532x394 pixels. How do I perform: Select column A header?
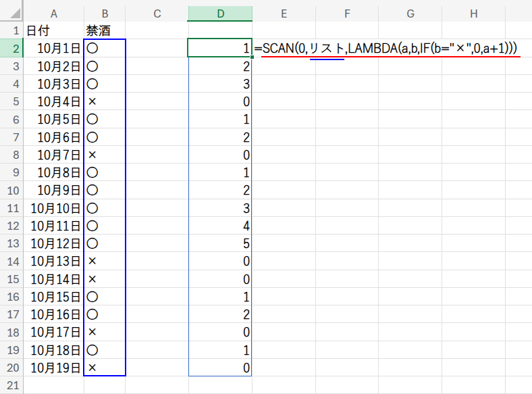click(x=53, y=14)
